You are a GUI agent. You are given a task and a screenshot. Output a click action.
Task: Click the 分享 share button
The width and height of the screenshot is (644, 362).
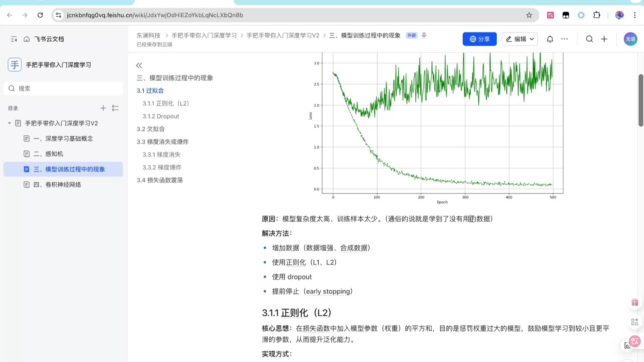point(480,39)
